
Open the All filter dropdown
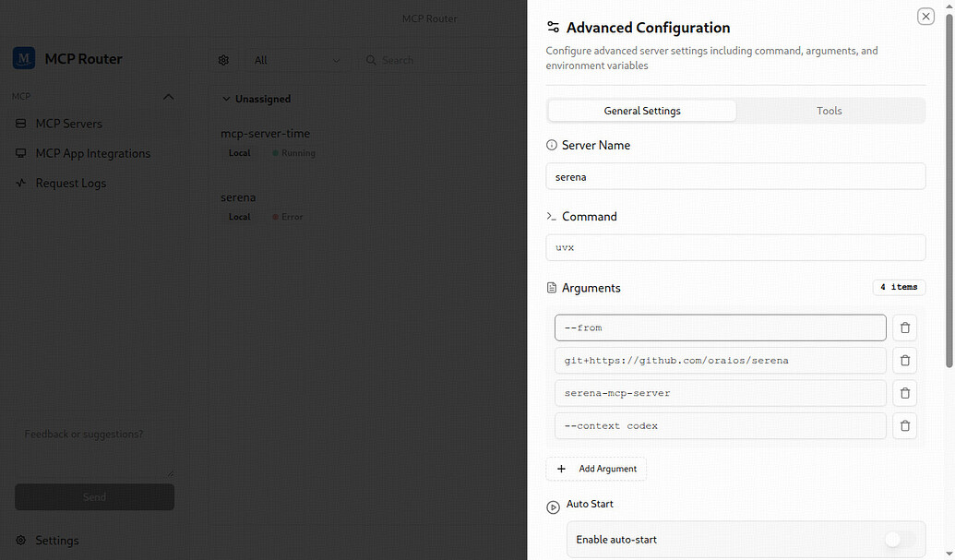coord(296,60)
